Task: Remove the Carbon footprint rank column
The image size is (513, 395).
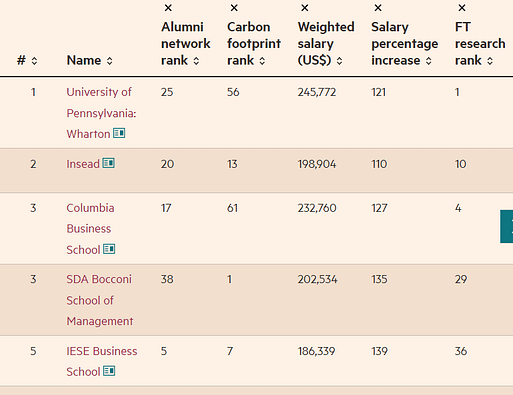Action: [234, 8]
